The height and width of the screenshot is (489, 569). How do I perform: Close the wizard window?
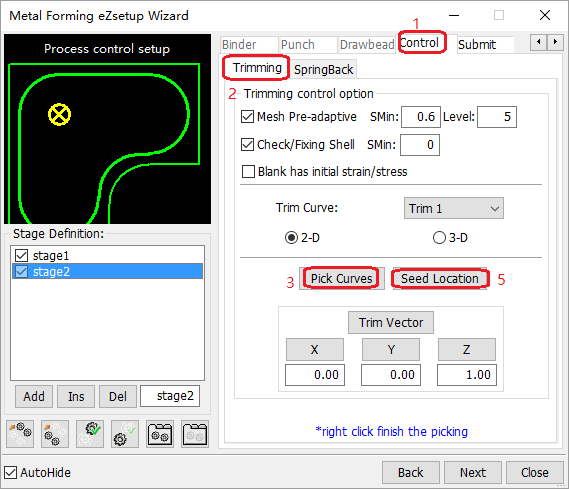coord(545,15)
